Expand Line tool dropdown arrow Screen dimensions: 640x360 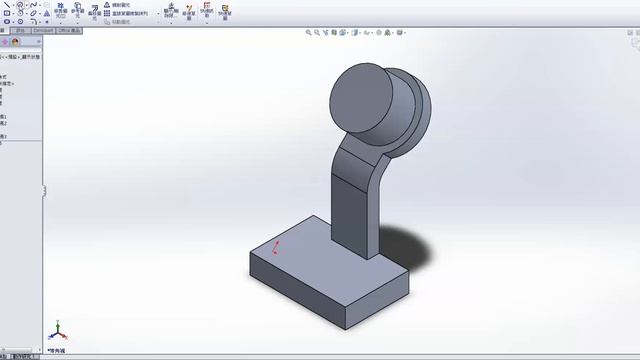click(x=13, y=5)
